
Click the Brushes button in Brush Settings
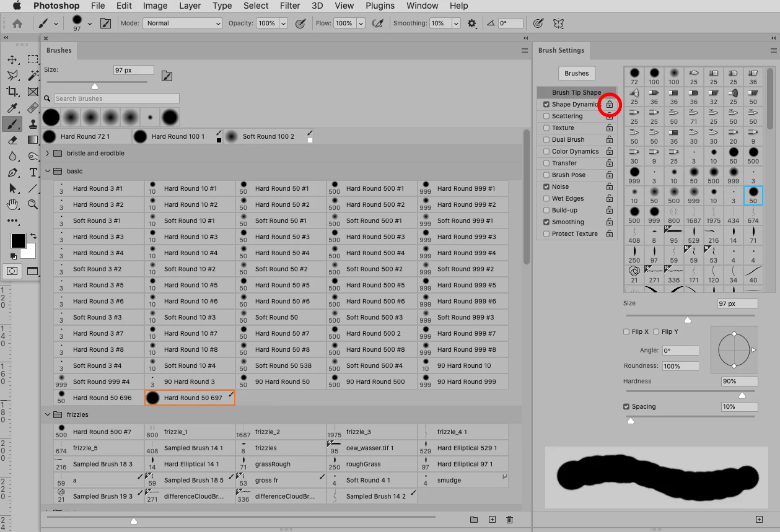[576, 73]
